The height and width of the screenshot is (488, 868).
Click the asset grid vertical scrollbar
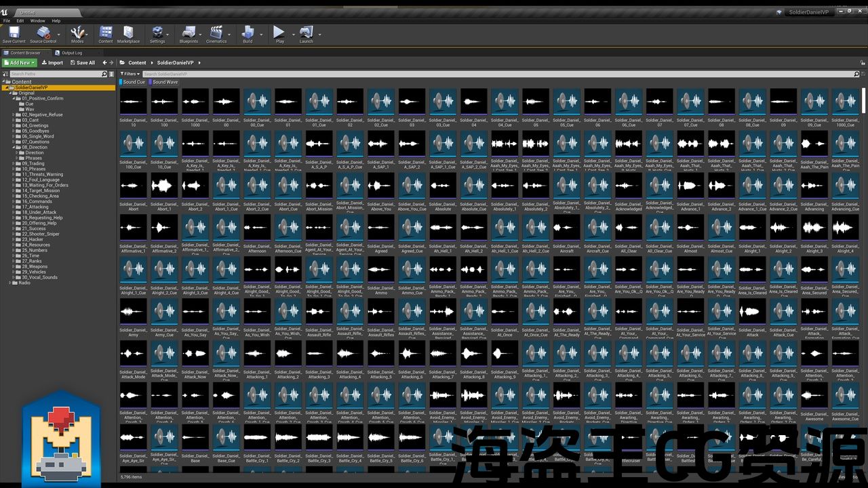863,100
